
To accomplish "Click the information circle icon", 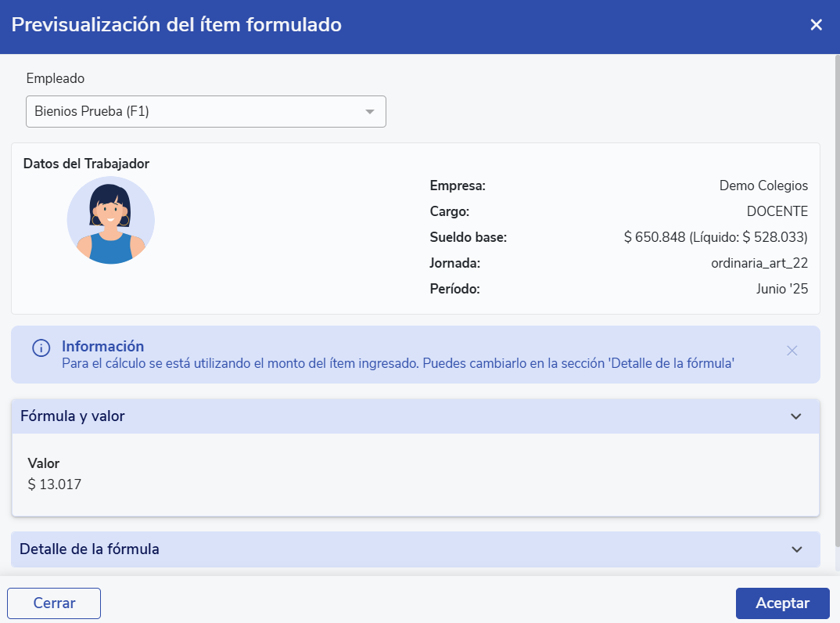I will [41, 348].
